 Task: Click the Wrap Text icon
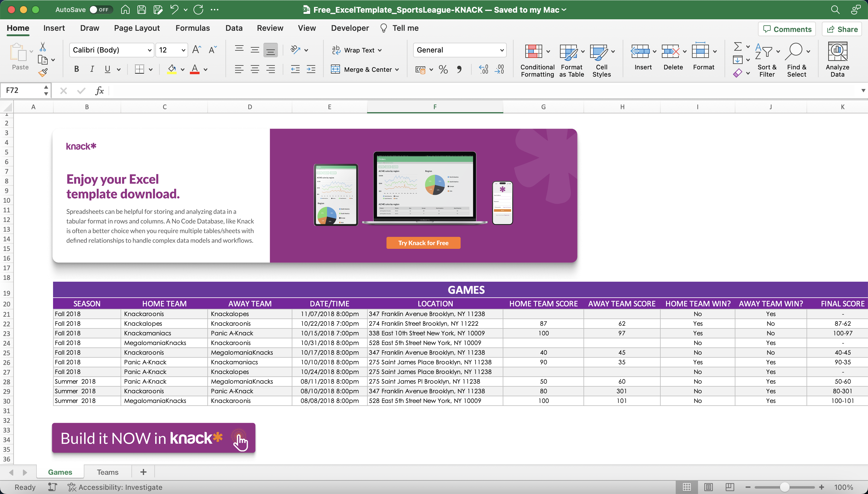click(336, 50)
